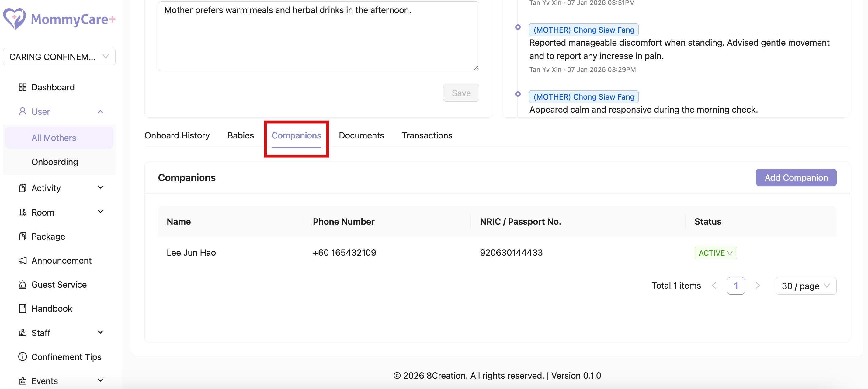Expand the Staff menu chevron
Image resolution: width=868 pixels, height=389 pixels.
coord(100,332)
